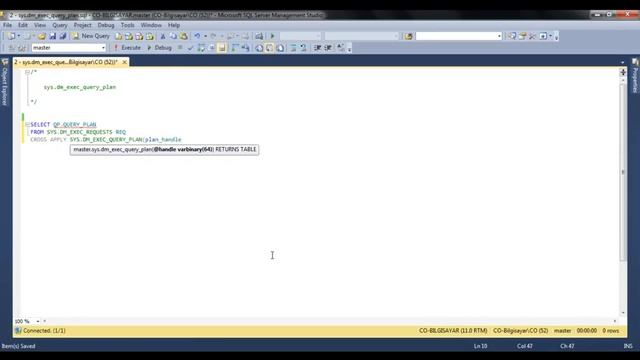Display Estimated Execution Plan
The height and width of the screenshot is (360, 640).
(x=201, y=48)
